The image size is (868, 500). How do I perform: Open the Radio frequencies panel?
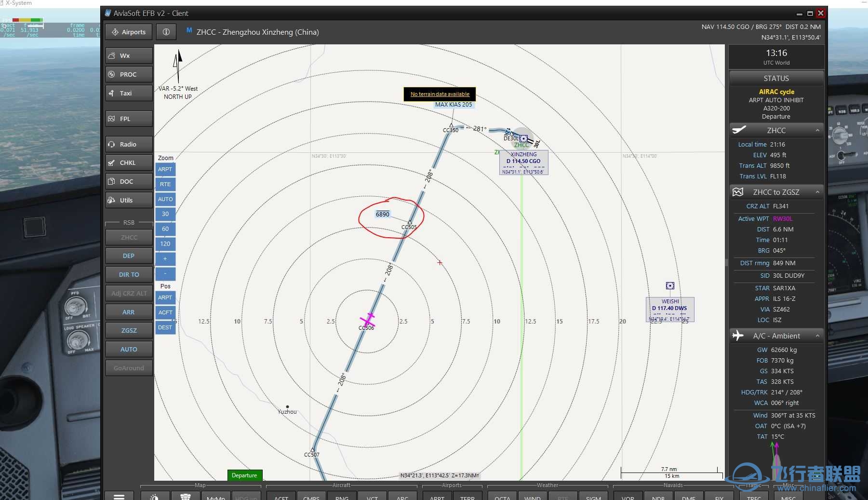129,144
